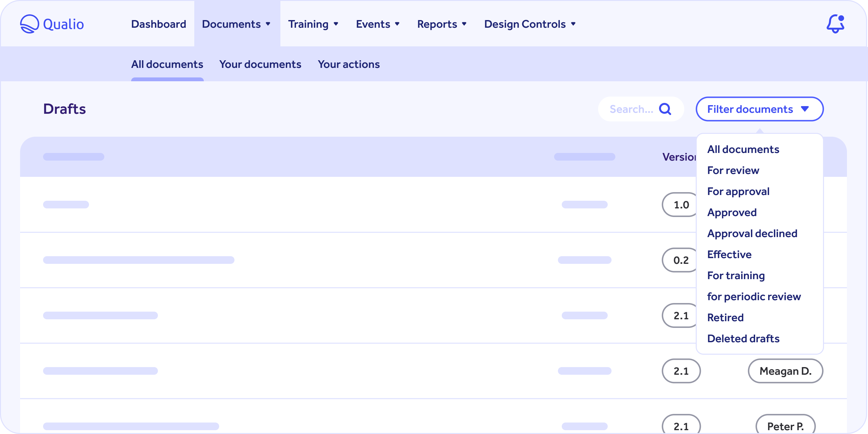The image size is (868, 434).
Task: Open the Reports dropdown
Action: (x=442, y=24)
